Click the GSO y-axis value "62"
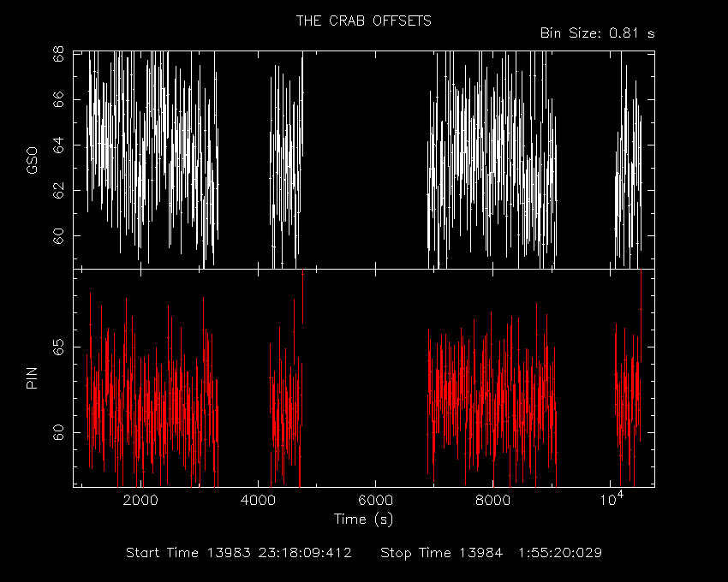The image size is (728, 582). pos(58,190)
